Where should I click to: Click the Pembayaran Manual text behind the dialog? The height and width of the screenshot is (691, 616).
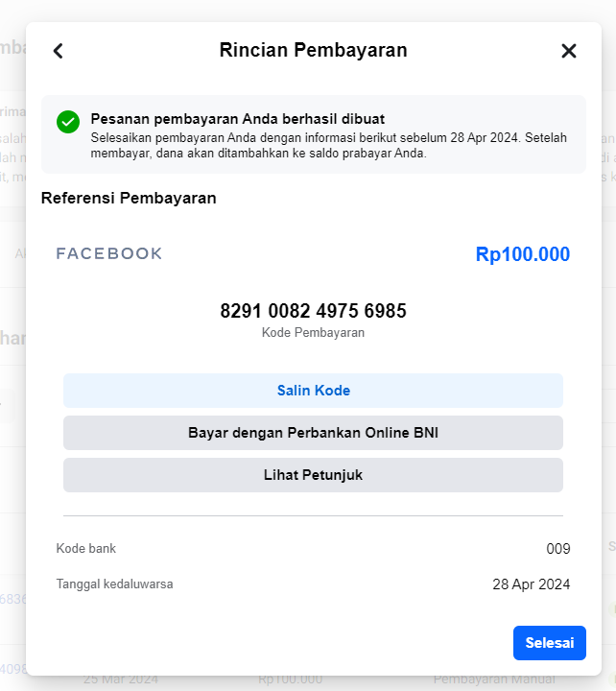494,679
